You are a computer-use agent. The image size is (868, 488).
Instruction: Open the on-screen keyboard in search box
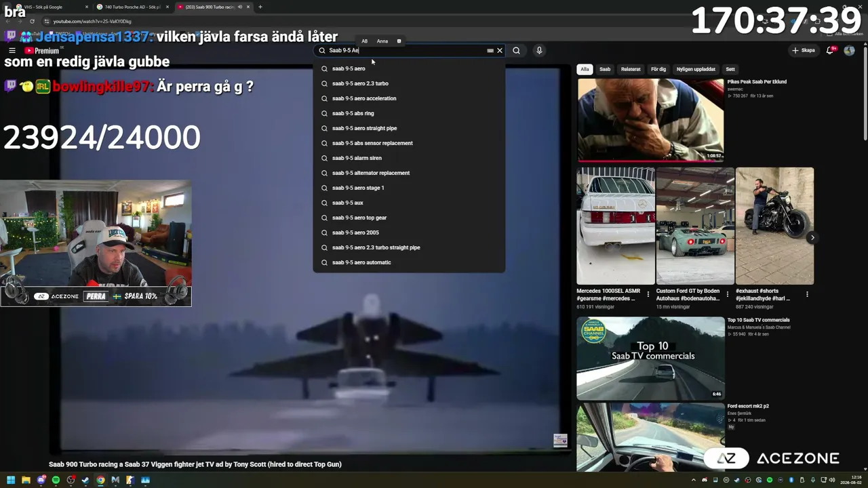(490, 50)
